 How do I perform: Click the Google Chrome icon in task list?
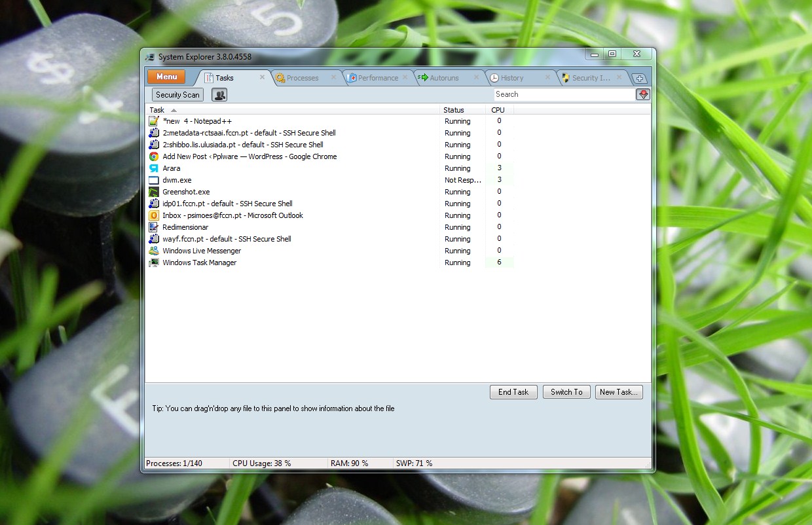[x=154, y=156]
